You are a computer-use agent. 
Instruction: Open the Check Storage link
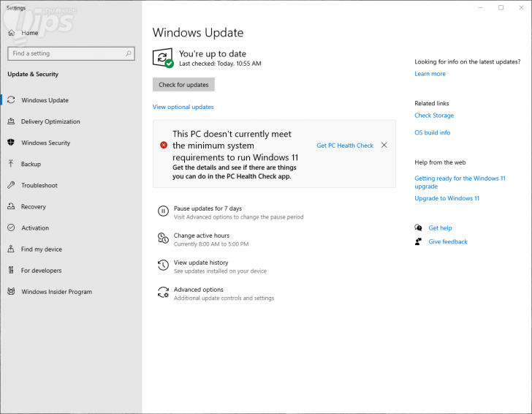click(x=434, y=116)
